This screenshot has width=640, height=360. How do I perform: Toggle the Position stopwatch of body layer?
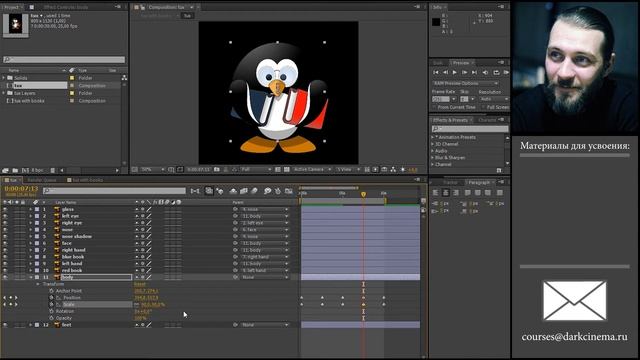click(x=51, y=298)
